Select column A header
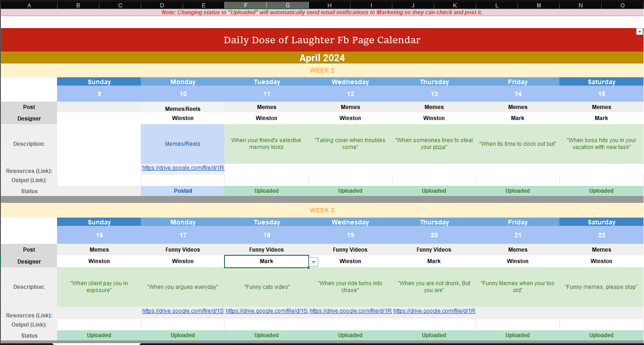Screen dimensions: 644x345 click(29, 5)
